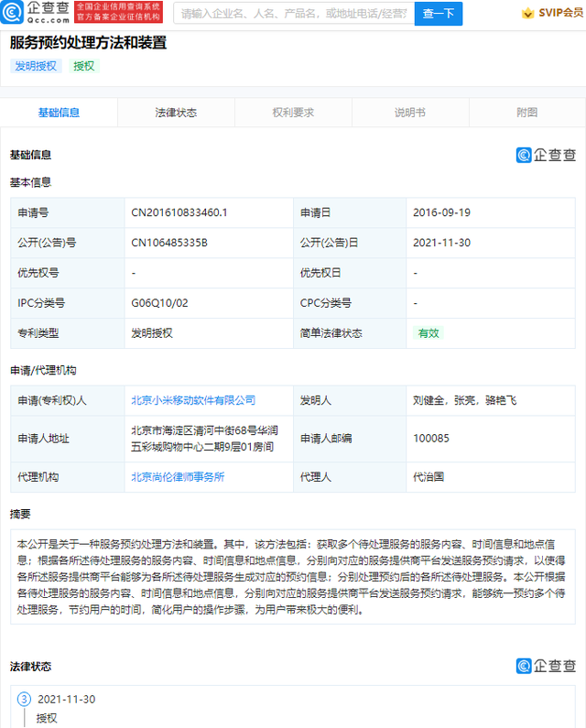Image resolution: width=586 pixels, height=728 pixels.
Task: Open 北京小米移动软件有限公司 applicant link
Action: (193, 400)
